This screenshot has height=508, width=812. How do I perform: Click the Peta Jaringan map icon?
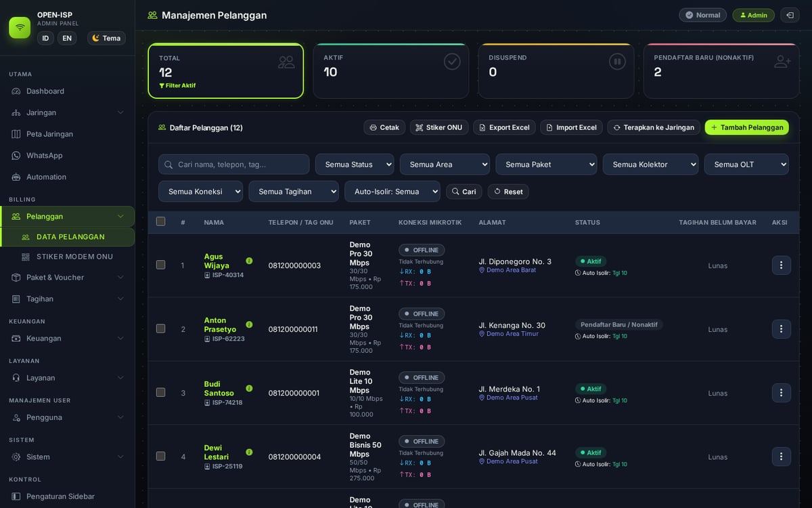(16, 134)
